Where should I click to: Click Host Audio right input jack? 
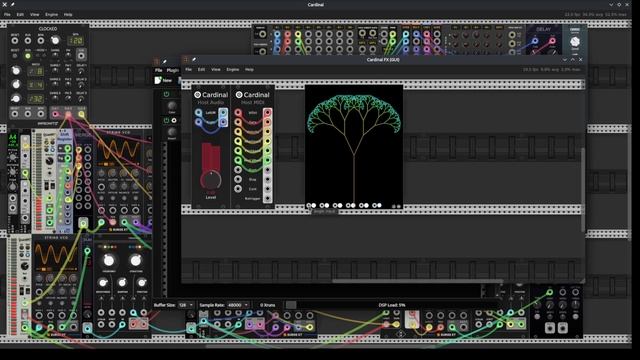[198, 122]
